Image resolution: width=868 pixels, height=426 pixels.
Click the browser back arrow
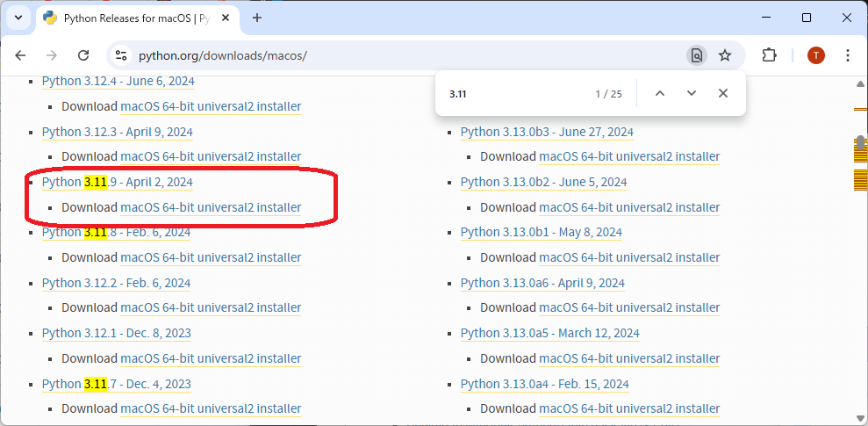tap(20, 55)
